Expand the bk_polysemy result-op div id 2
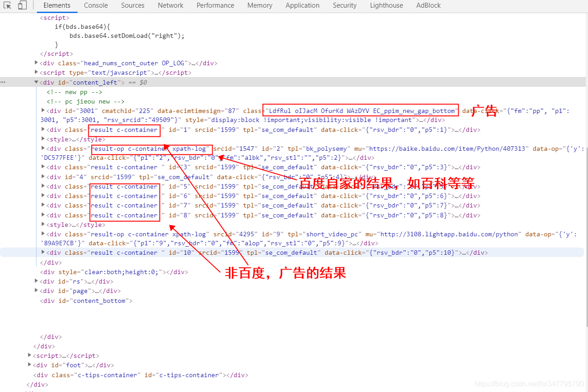The image size is (588, 392). [x=43, y=149]
